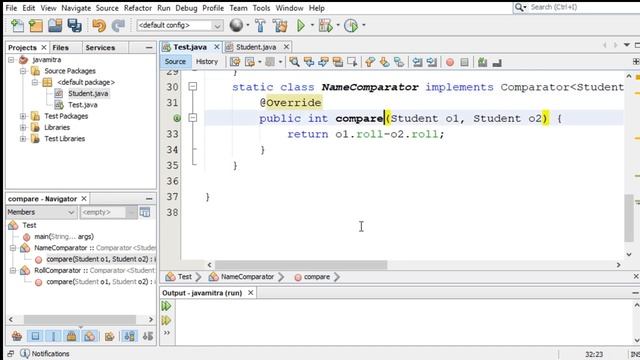Expand the Libraries node
The width and height of the screenshot is (640, 360).
[x=23, y=127]
